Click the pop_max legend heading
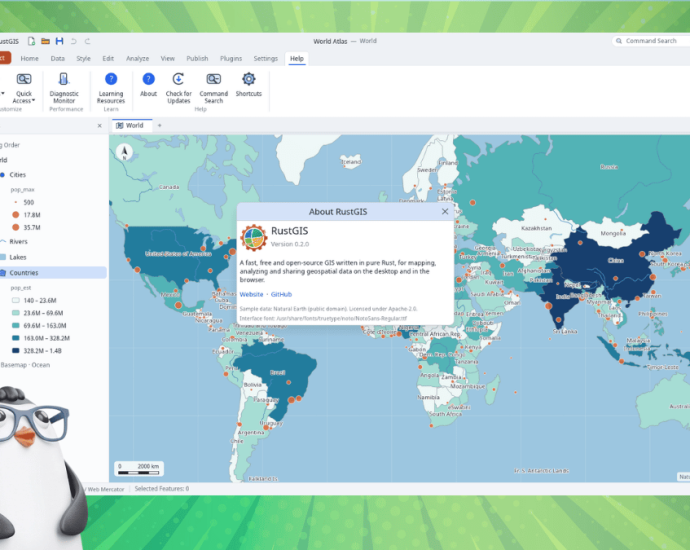This screenshot has width=690, height=550. coord(22,190)
